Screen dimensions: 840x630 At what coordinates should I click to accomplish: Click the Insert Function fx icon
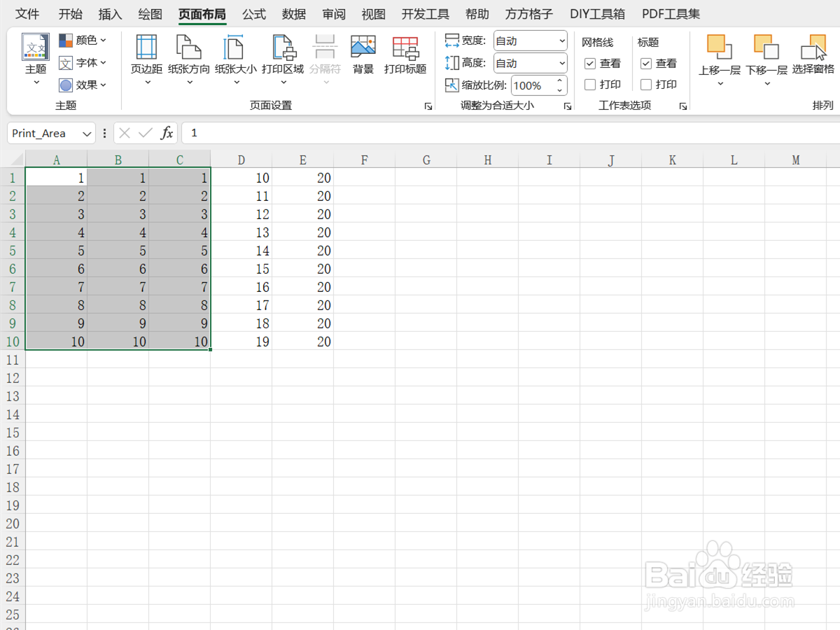pos(167,133)
